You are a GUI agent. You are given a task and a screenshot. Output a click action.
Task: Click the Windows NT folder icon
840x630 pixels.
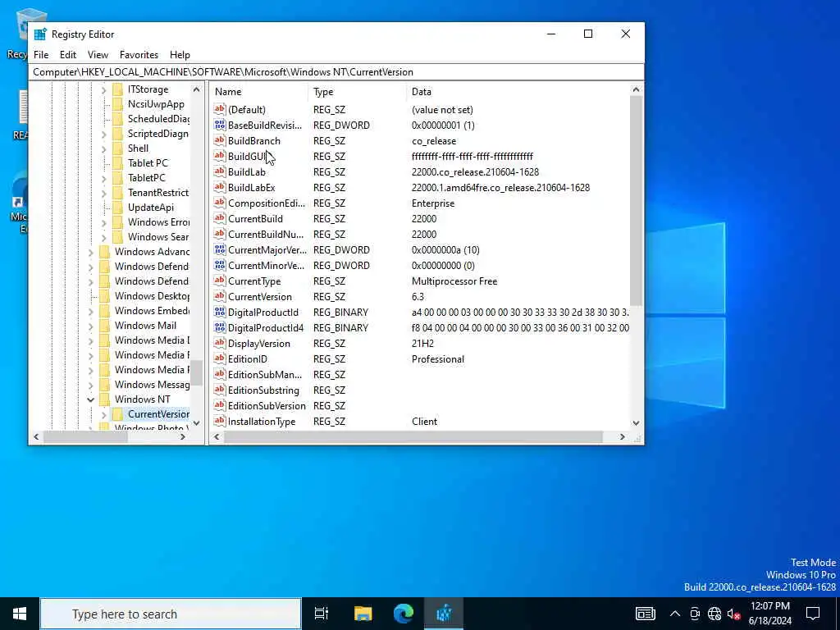click(105, 399)
